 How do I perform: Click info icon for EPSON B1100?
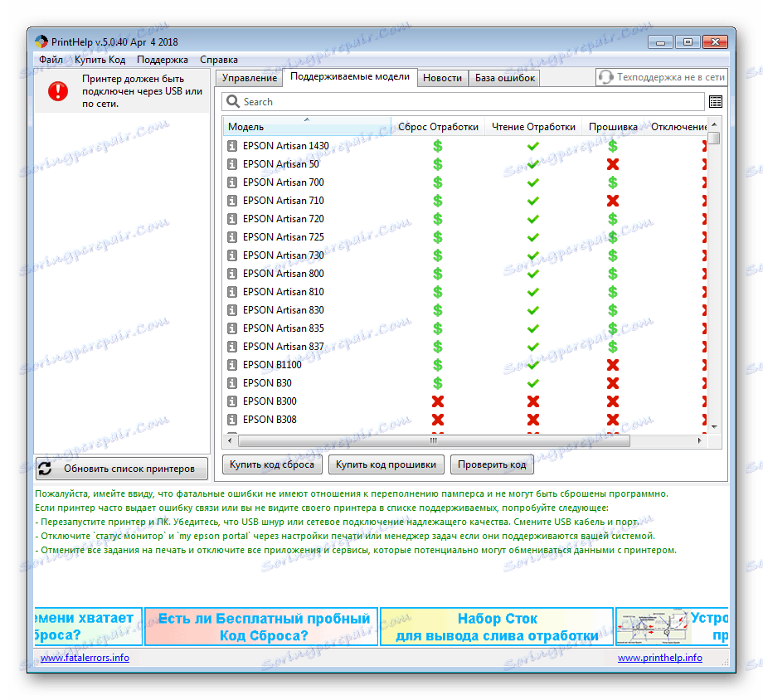pos(232,365)
